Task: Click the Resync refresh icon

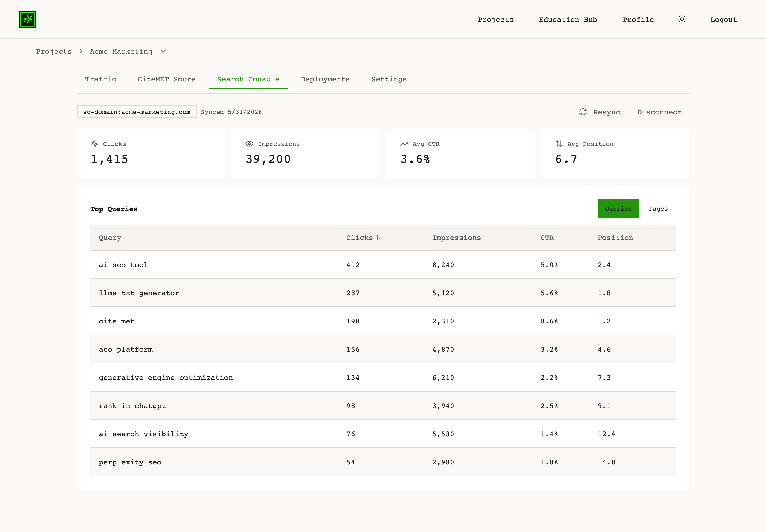Action: point(583,112)
